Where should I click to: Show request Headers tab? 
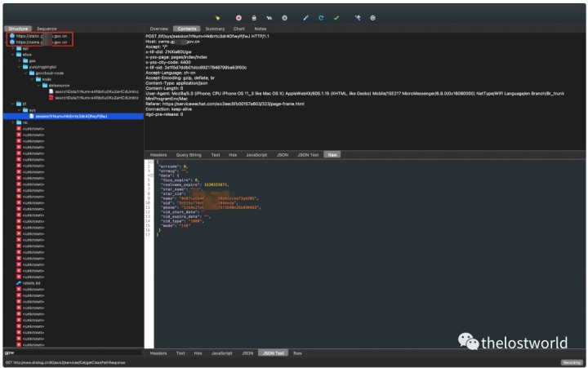(158, 155)
